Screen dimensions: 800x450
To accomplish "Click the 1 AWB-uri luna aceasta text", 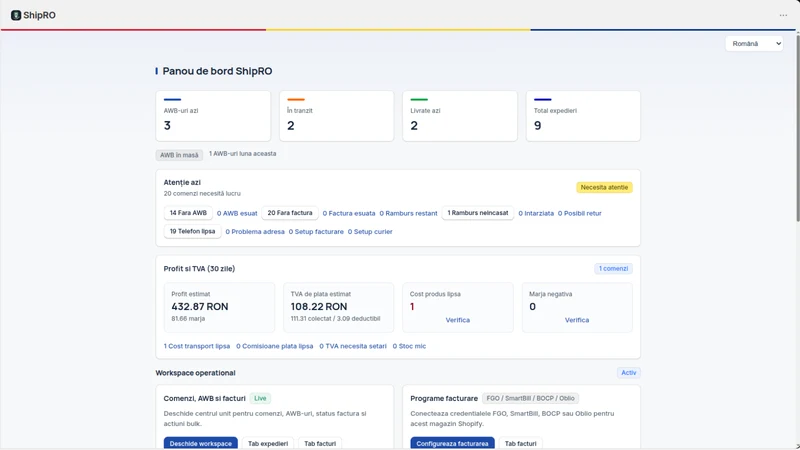I will (242, 154).
